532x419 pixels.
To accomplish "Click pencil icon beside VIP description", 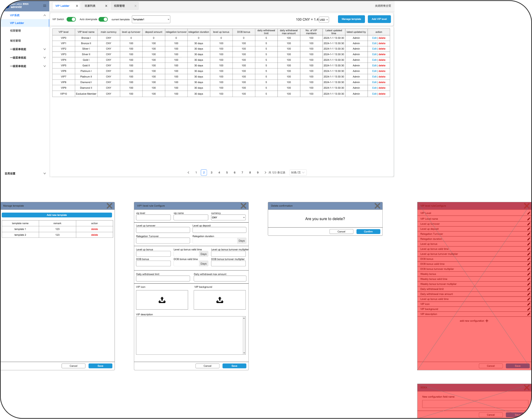I will [x=528, y=314].
